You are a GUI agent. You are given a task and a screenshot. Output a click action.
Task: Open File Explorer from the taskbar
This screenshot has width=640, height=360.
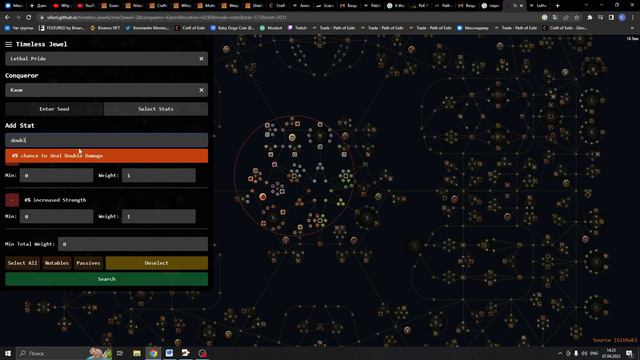coord(137,353)
